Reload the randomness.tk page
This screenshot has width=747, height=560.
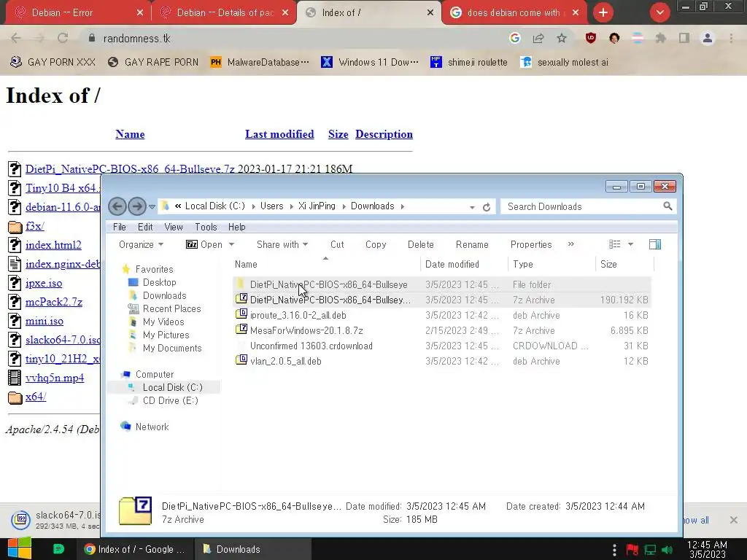(x=63, y=38)
